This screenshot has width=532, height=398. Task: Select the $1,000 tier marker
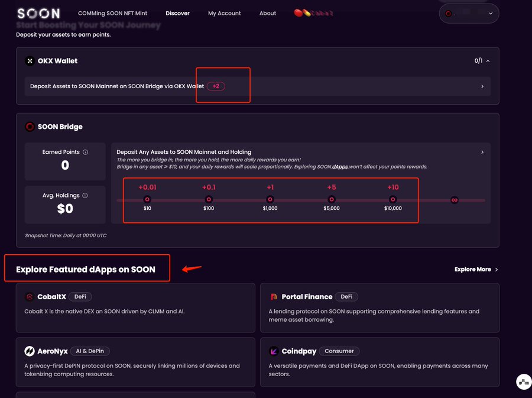270,199
